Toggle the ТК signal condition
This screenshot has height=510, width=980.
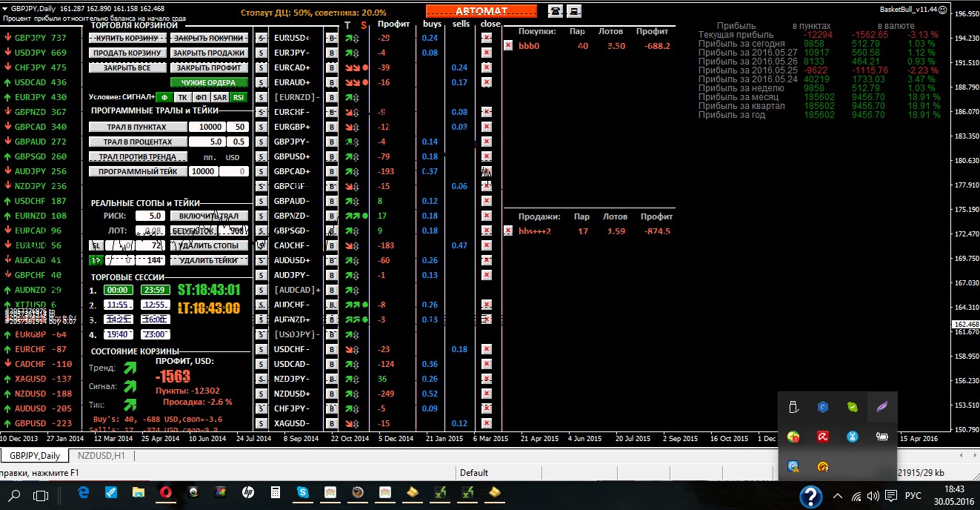coord(182,97)
